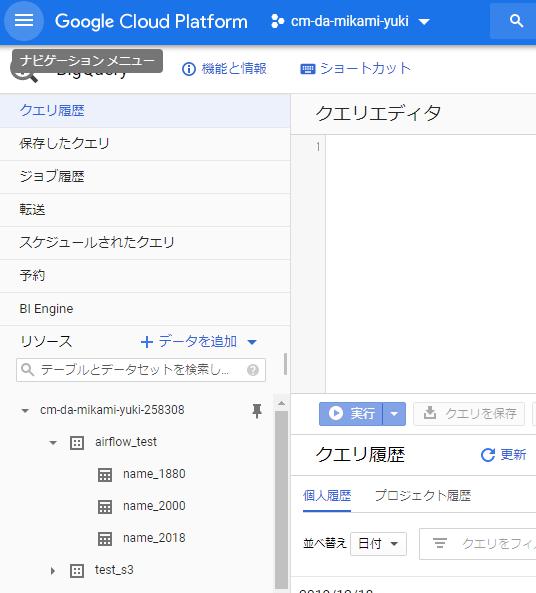Select ジョブ履歴 menu item
536x593 pixels.
pyautogui.click(x=145, y=177)
